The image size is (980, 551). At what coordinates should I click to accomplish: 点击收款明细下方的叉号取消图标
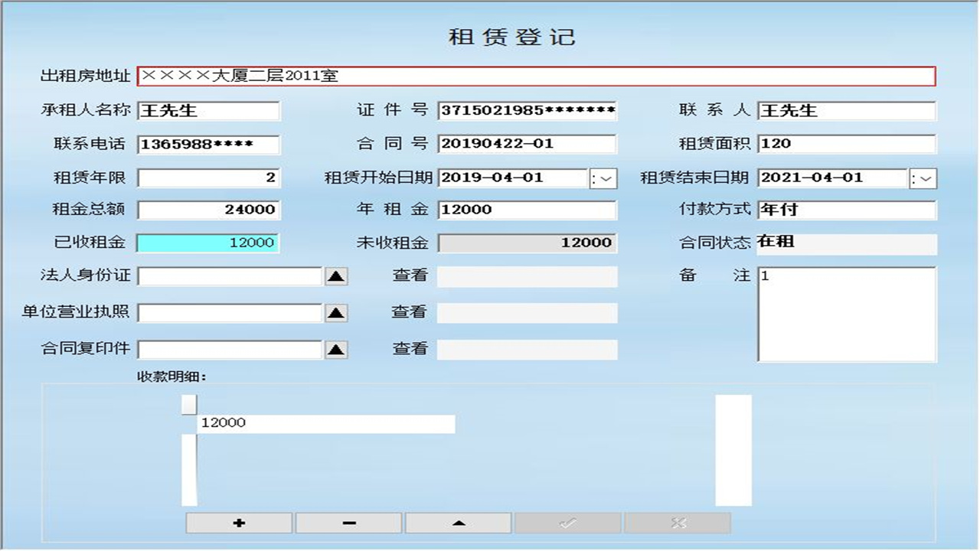click(677, 523)
